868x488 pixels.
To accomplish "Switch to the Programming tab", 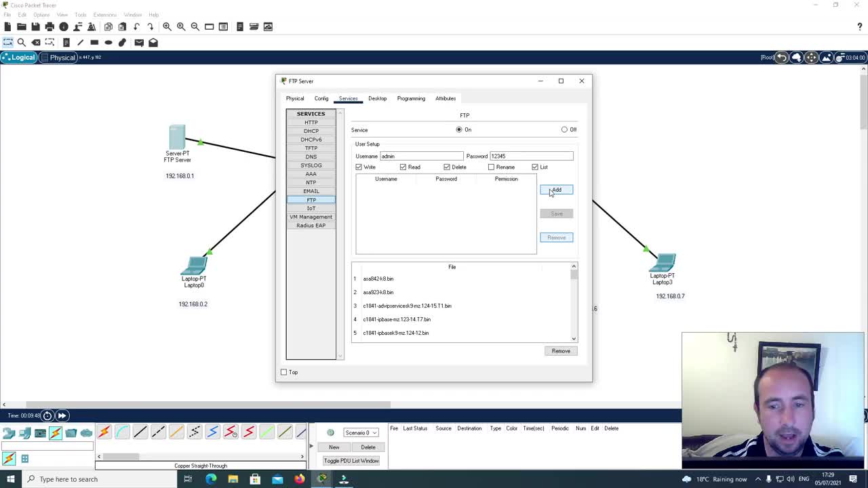I will (411, 98).
